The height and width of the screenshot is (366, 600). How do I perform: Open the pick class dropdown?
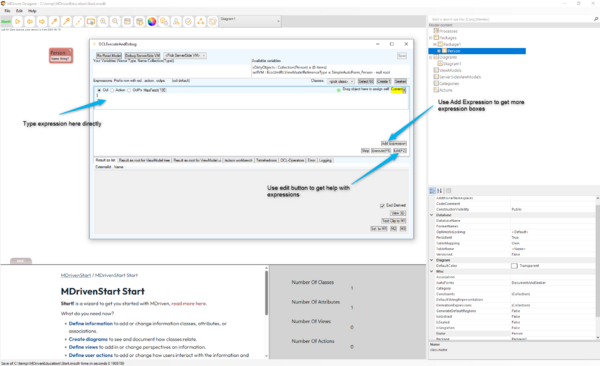point(341,82)
